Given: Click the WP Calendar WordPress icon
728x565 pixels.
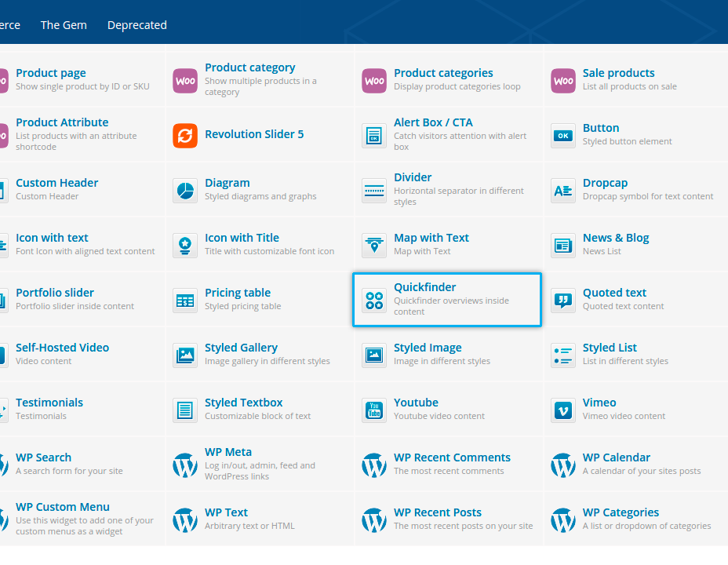Looking at the screenshot, I should (563, 465).
